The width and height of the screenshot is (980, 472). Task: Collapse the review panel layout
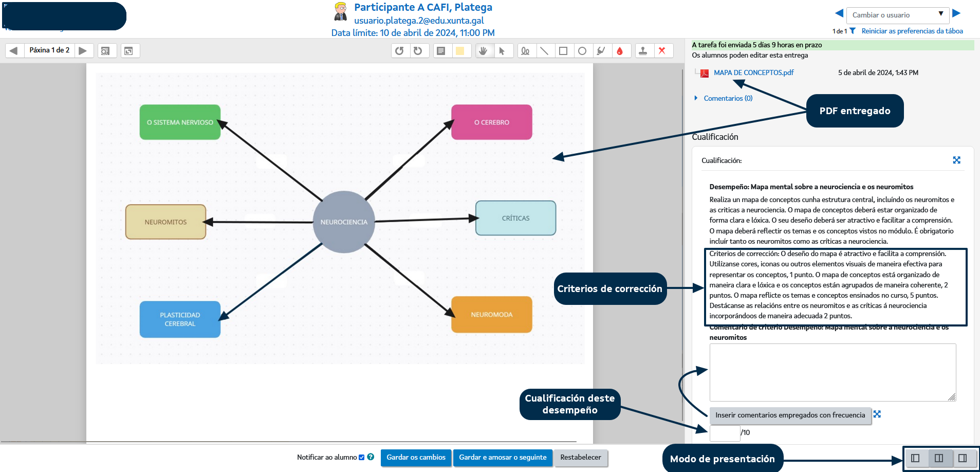pyautogui.click(x=915, y=458)
